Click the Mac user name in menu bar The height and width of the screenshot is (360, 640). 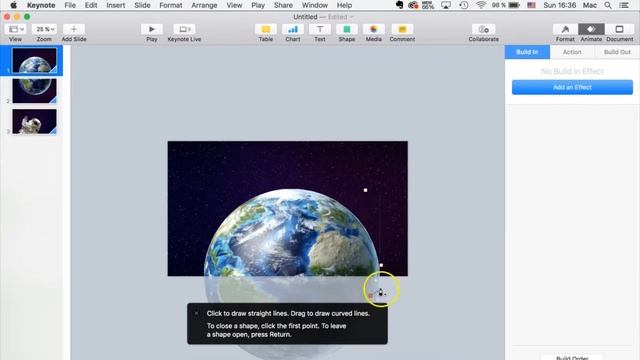click(589, 5)
